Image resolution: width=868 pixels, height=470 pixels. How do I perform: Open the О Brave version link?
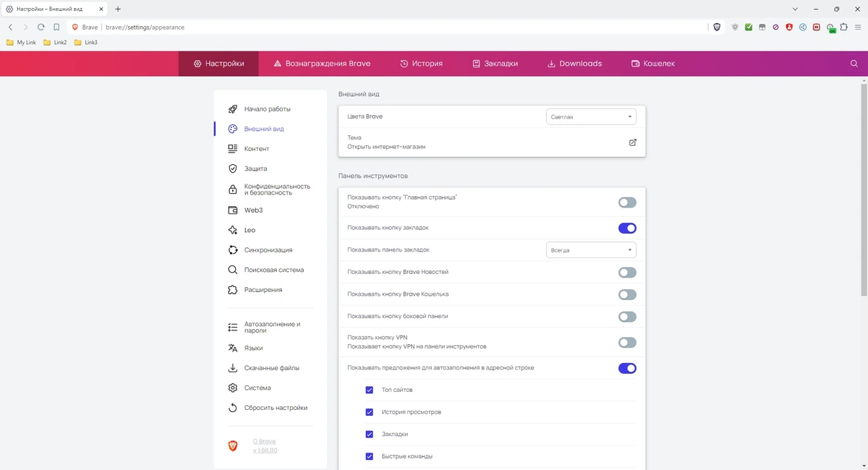pos(265,446)
